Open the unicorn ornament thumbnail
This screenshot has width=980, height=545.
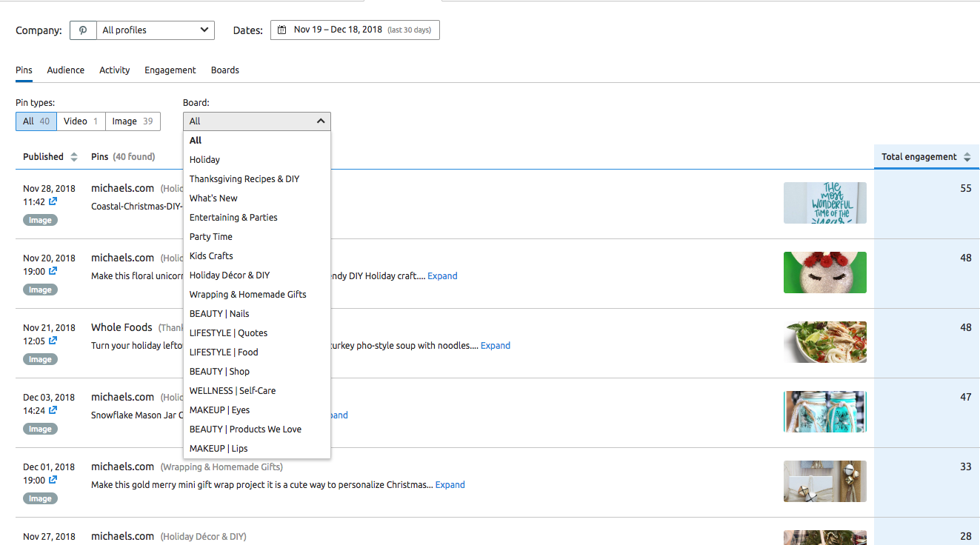825,272
